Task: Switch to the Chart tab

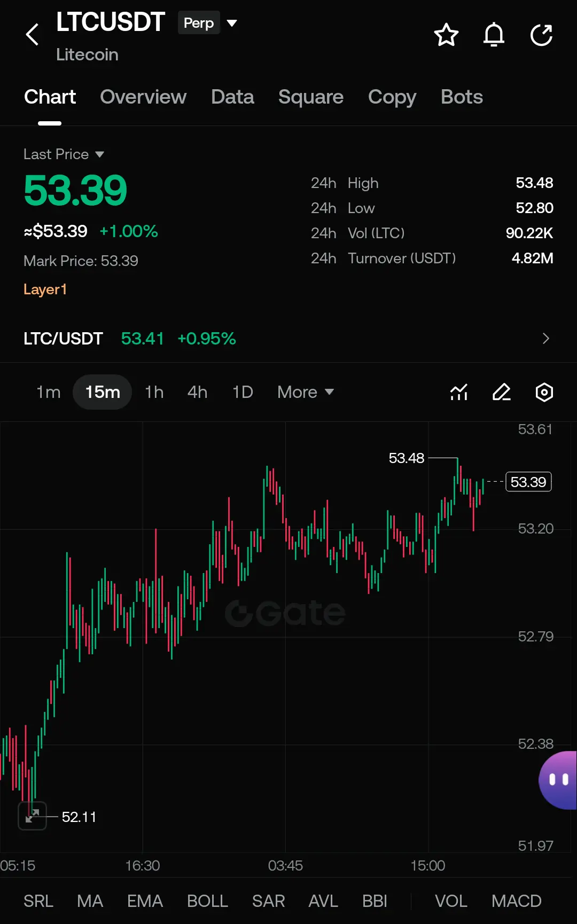Action: [50, 97]
